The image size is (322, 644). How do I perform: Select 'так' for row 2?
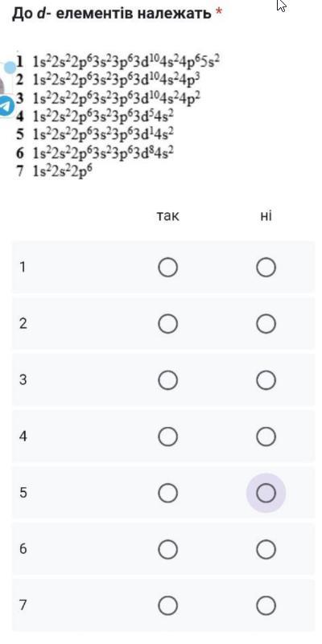coord(167,324)
